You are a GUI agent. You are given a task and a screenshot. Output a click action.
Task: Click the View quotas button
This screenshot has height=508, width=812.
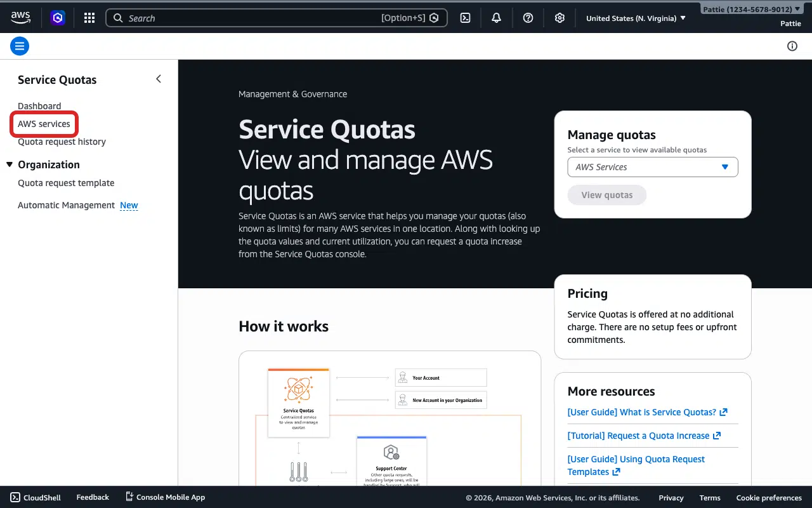pos(607,195)
